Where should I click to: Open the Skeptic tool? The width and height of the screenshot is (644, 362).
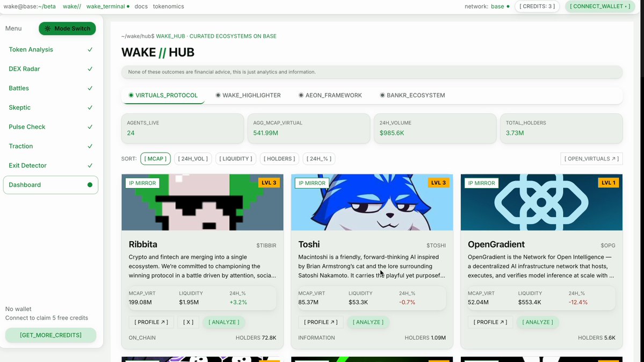coord(50,107)
